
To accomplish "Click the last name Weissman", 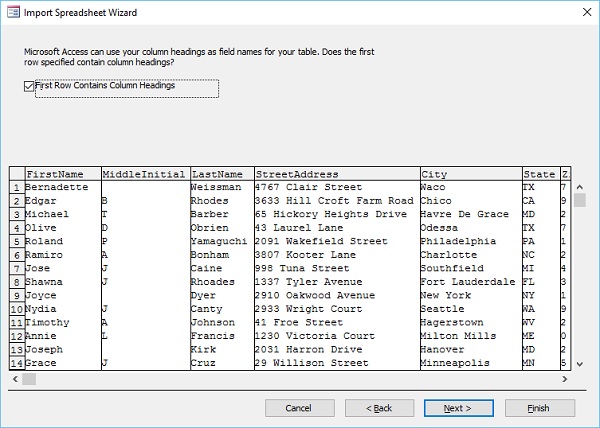I will [x=222, y=187].
